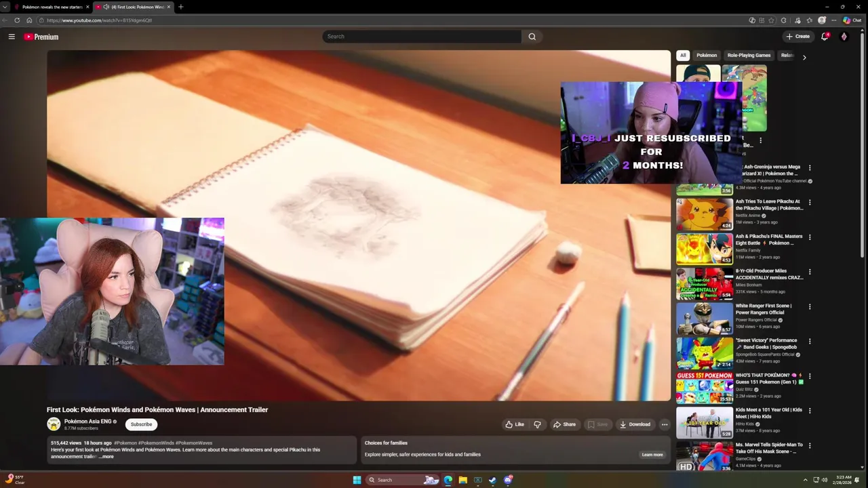Screen dimensions: 868x488
Task: Open options for White Ranger First Scene video
Action: click(810, 306)
